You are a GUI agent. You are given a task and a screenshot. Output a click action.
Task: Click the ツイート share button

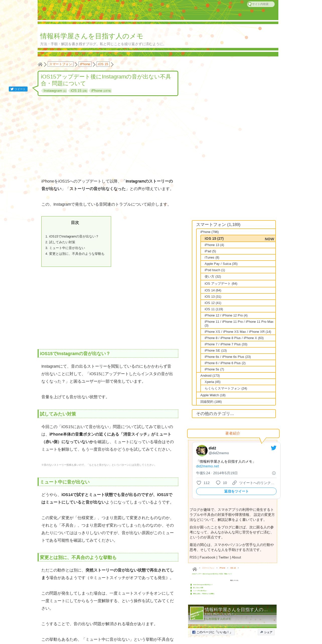18,89
